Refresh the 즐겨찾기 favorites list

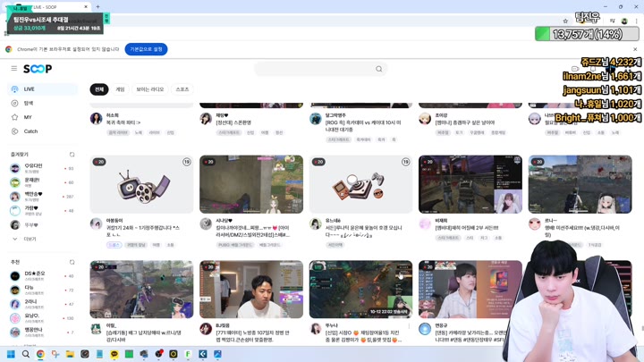click(72, 155)
